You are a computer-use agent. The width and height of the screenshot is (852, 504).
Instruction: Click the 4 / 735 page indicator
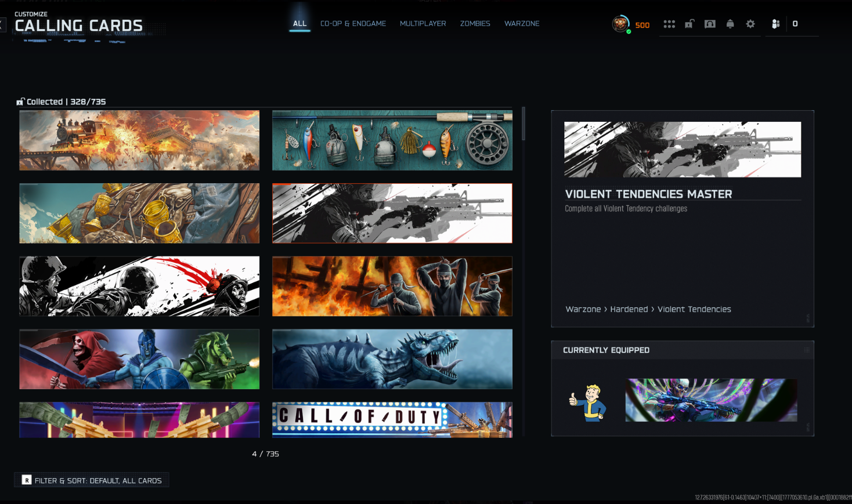265,454
